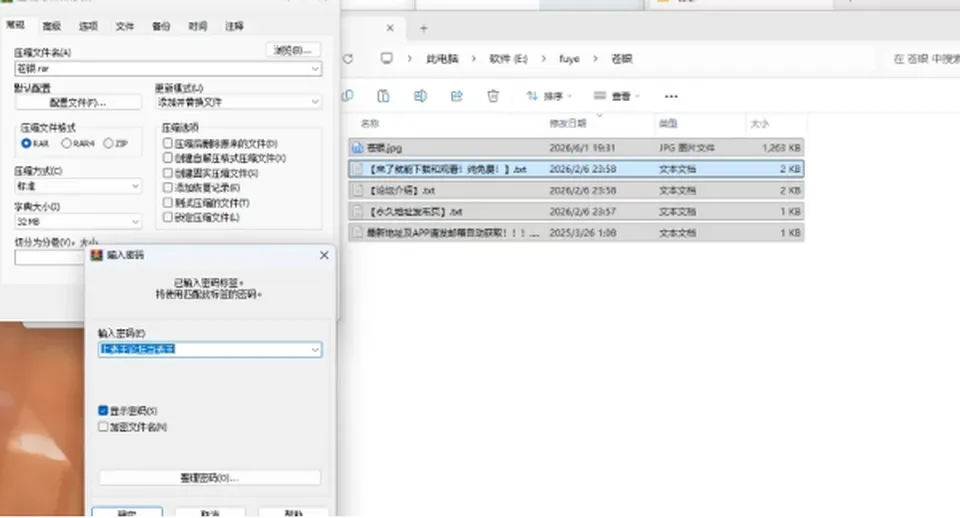The image size is (960, 518).
Task: Sort by 大小 column header
Action: [759, 124]
